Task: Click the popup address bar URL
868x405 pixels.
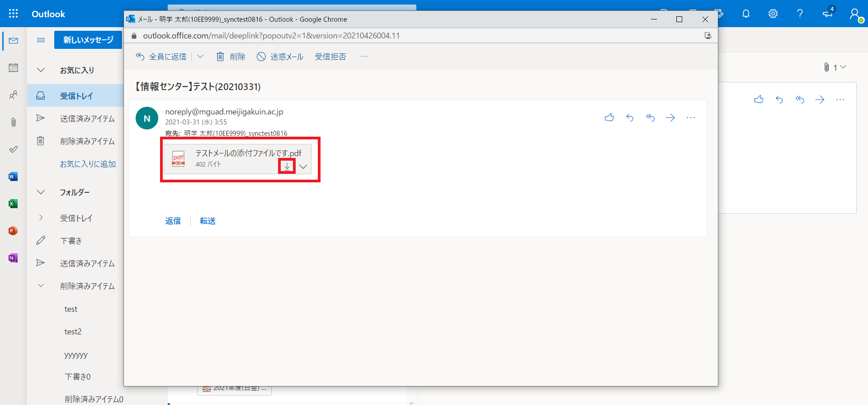Action: (x=271, y=36)
